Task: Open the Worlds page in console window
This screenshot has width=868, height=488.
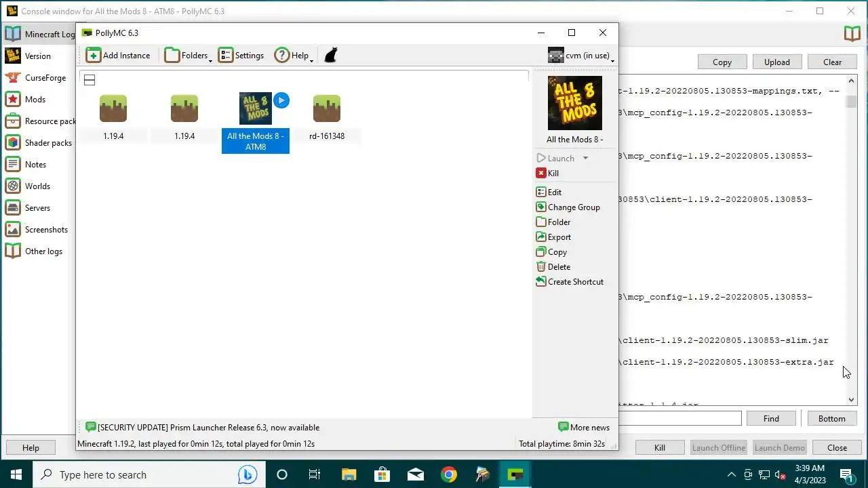Action: pos(39,186)
